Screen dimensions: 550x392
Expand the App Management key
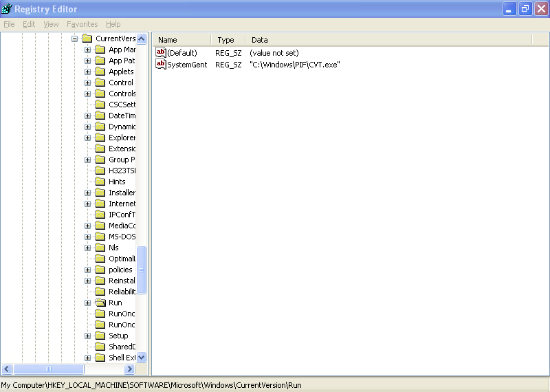click(88, 50)
